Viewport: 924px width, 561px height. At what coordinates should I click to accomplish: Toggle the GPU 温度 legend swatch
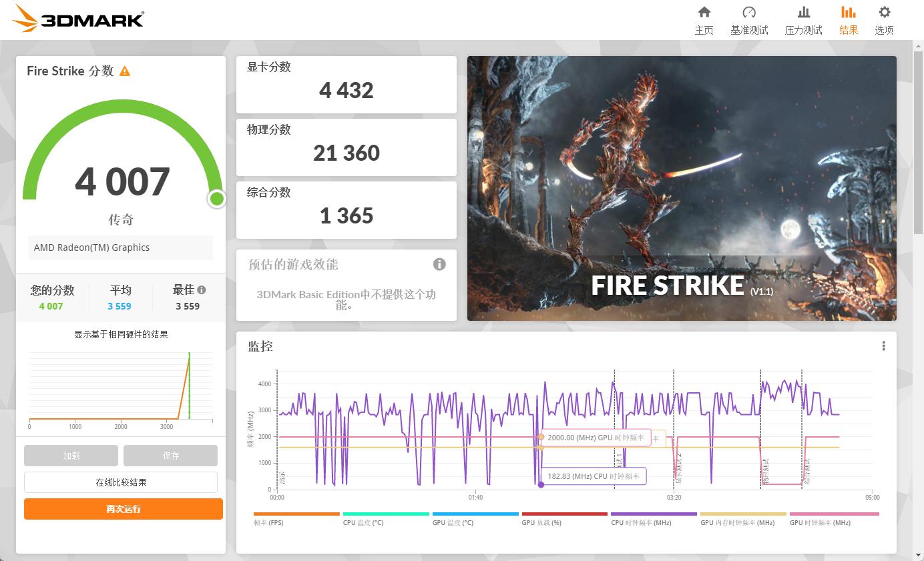(475, 514)
